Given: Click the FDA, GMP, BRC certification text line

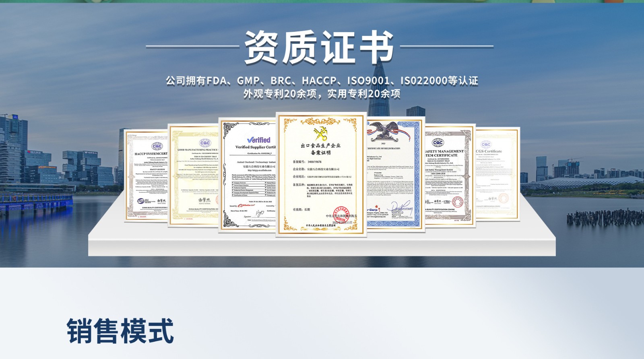Looking at the screenshot, I should point(322,80).
